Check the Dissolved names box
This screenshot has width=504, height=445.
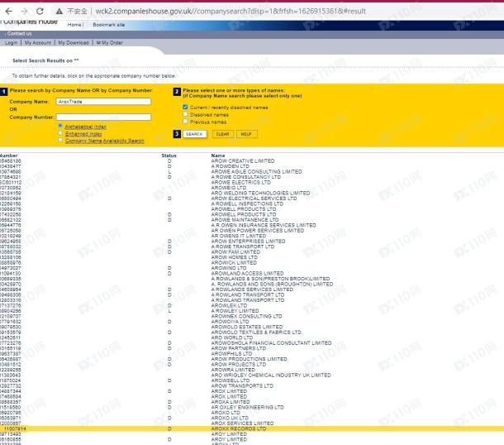pyautogui.click(x=185, y=114)
